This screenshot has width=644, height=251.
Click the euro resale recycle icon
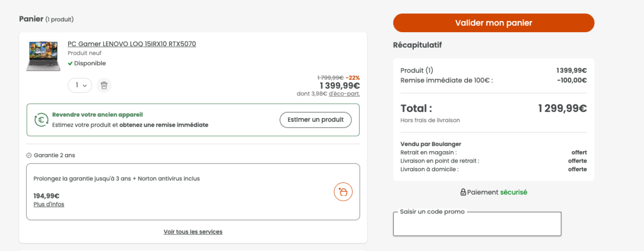pos(41,120)
